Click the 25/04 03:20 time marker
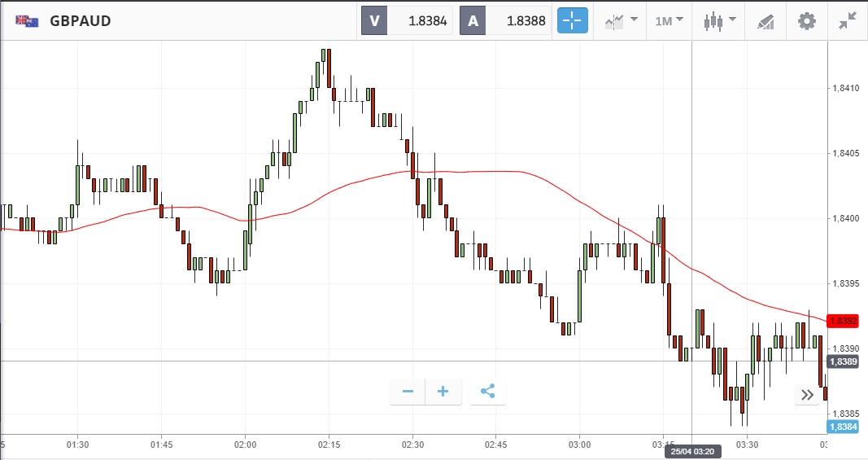The height and width of the screenshot is (460, 868). 692,450
